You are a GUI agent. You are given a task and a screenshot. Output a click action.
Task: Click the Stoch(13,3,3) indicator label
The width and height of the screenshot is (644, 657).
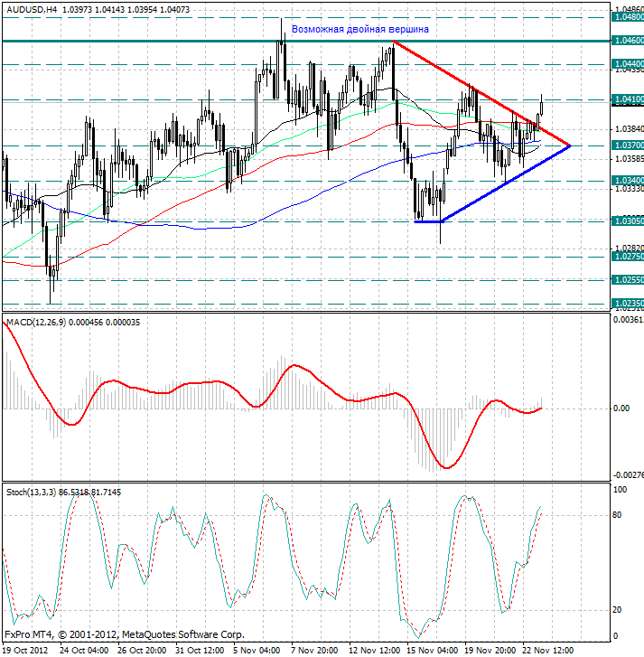63,492
